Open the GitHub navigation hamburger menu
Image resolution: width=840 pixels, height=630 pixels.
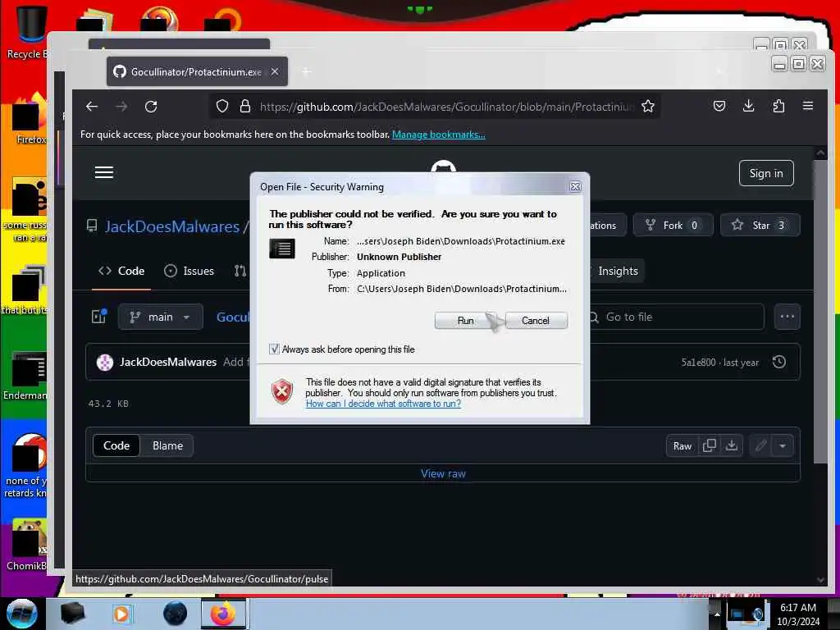pos(104,172)
